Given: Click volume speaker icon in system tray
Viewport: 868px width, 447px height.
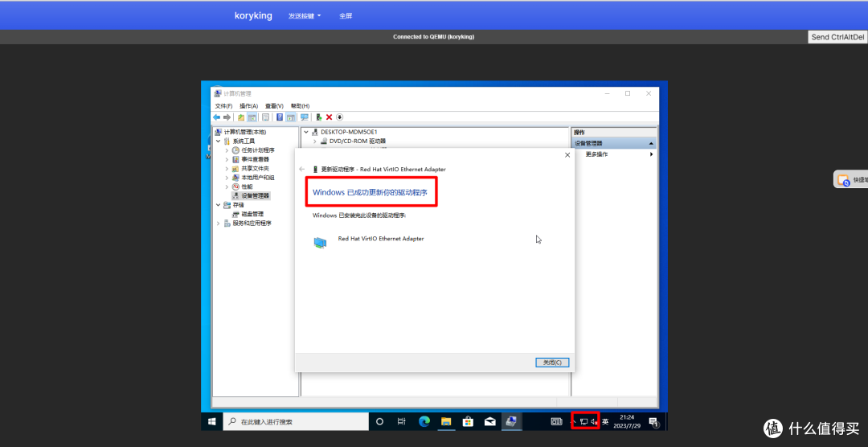Looking at the screenshot, I should pos(594,421).
